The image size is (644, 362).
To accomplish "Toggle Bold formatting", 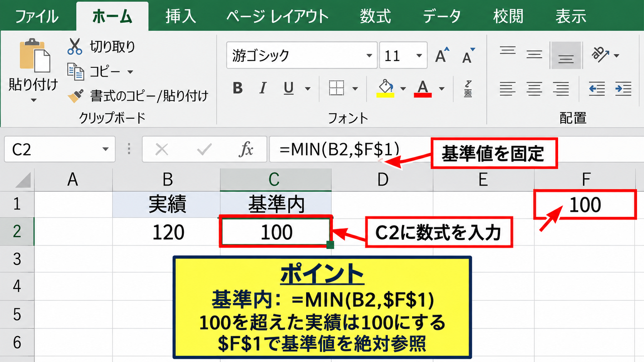I will (x=238, y=88).
